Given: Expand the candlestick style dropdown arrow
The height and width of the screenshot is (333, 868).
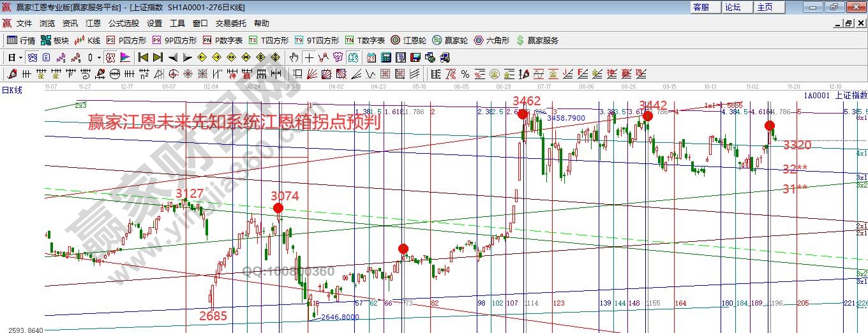Looking at the screenshot, I should point(99,57).
